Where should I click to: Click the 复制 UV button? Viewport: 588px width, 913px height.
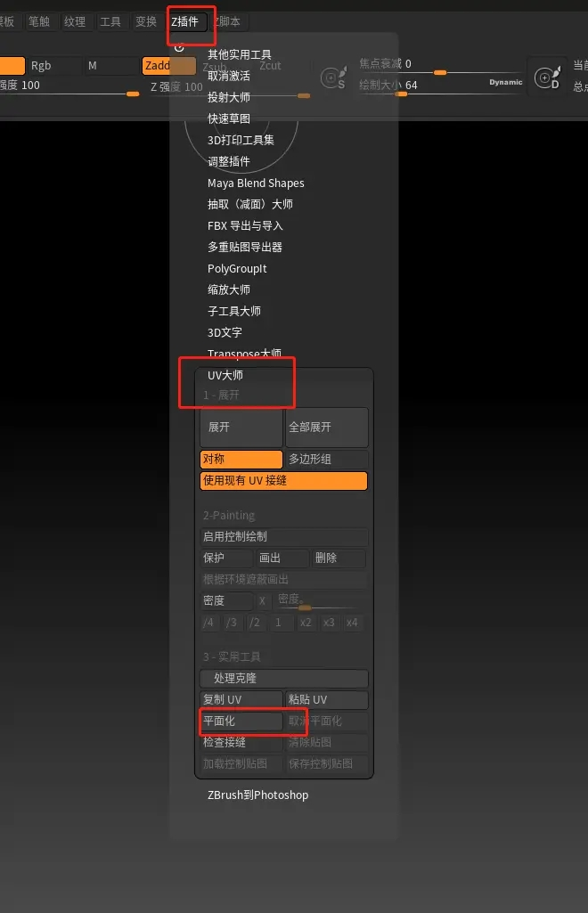(x=241, y=700)
